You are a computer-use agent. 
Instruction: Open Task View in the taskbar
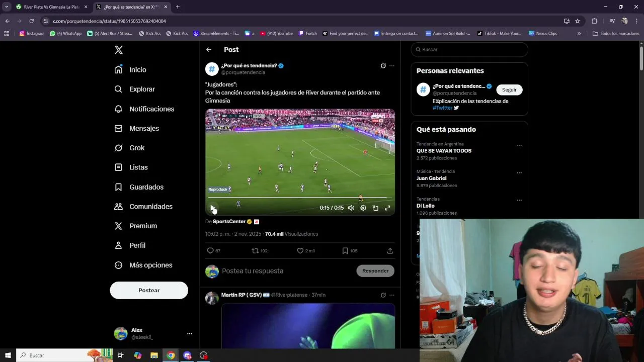(121, 355)
